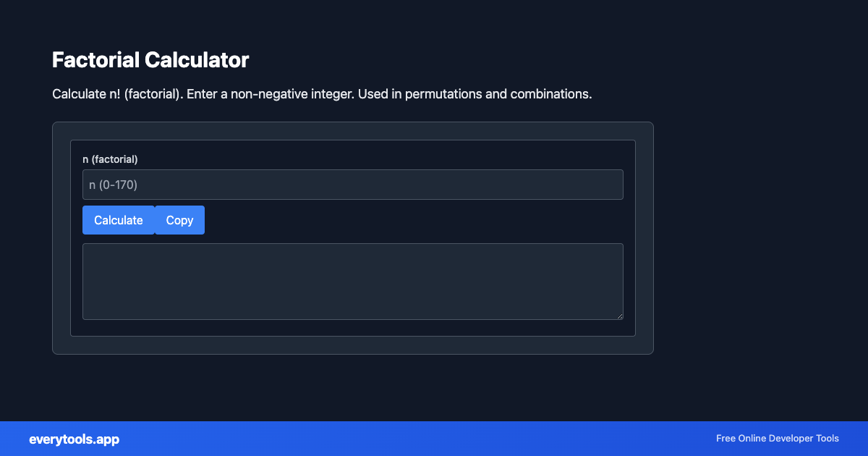
Task: Click the resize grip of the result textarea
Action: tap(620, 315)
